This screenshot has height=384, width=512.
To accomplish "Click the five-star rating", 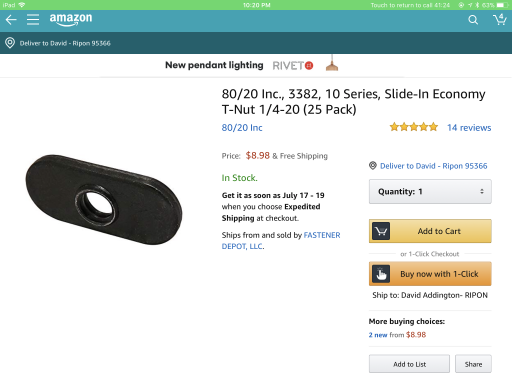I will pos(414,127).
